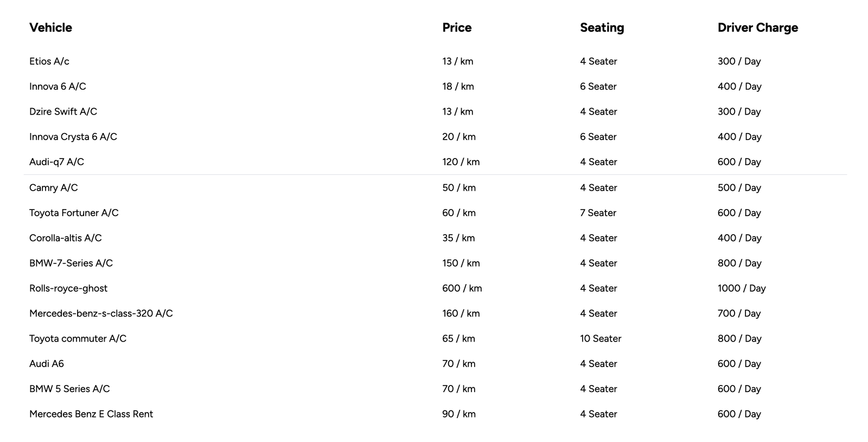The image size is (868, 442).
Task: Click the Driver Charge column header
Action: (x=757, y=28)
